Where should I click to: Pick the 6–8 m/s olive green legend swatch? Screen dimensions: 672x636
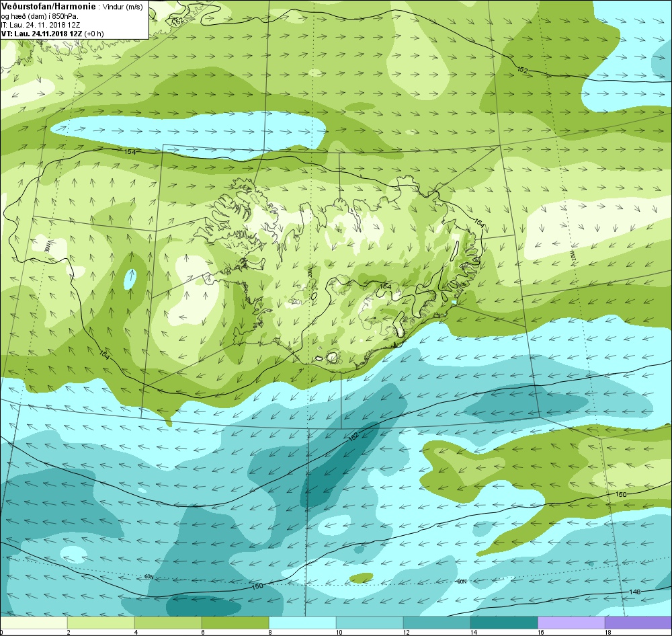click(x=235, y=623)
